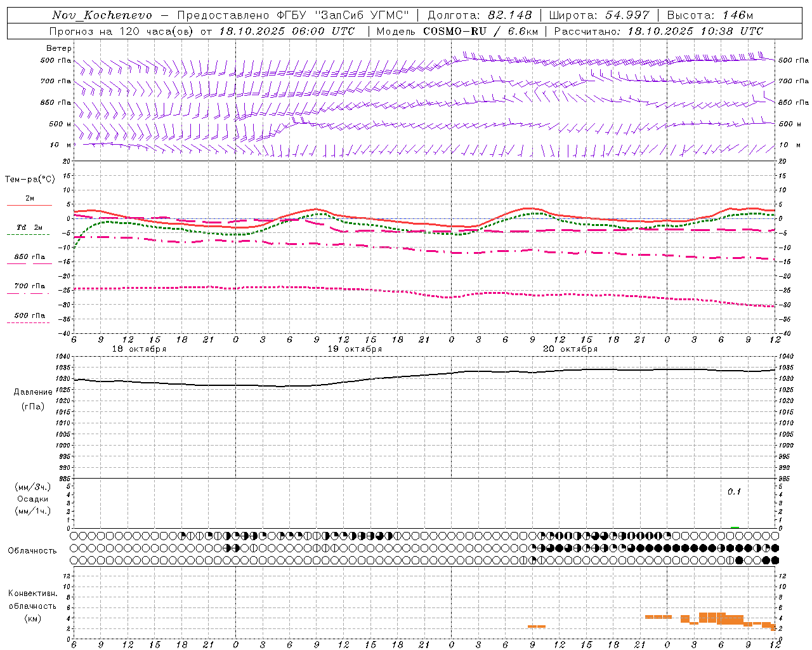Select the Долгота: 82.148 value
812x650 pixels.
(480, 15)
